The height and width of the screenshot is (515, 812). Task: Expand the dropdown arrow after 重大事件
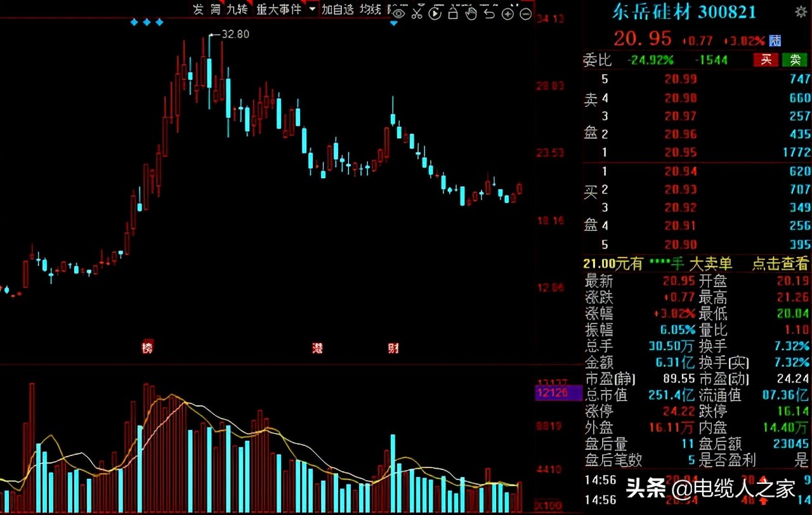[311, 10]
